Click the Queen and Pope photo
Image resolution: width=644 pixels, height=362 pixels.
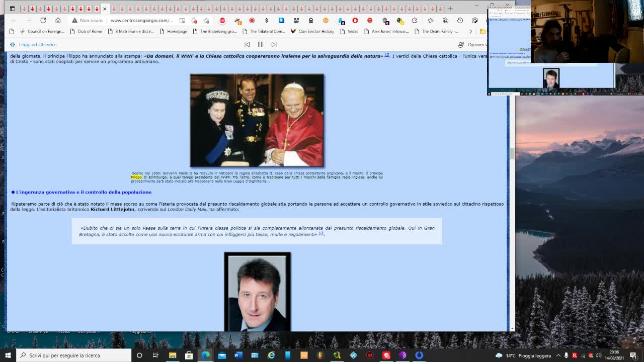pos(257,120)
